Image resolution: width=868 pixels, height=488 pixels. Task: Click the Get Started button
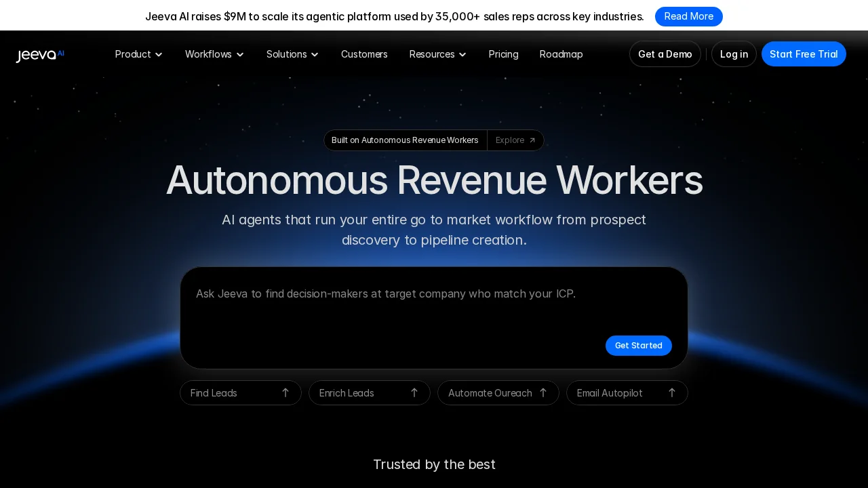[638, 346]
